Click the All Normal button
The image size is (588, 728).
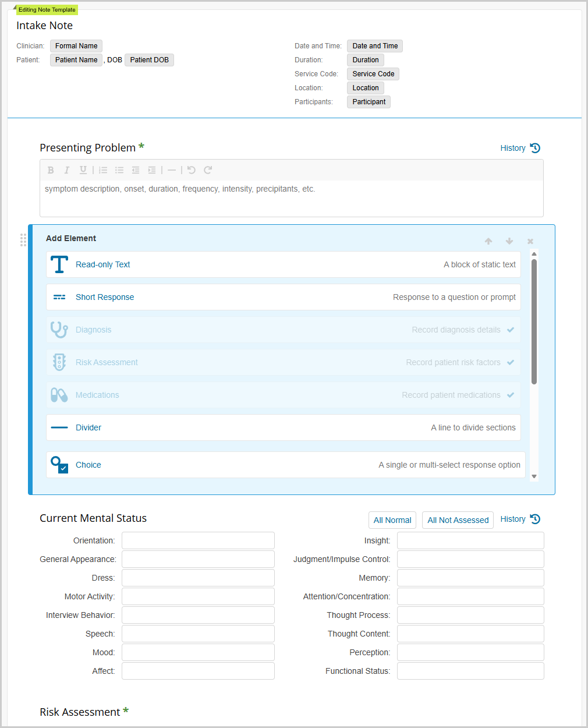pos(392,520)
